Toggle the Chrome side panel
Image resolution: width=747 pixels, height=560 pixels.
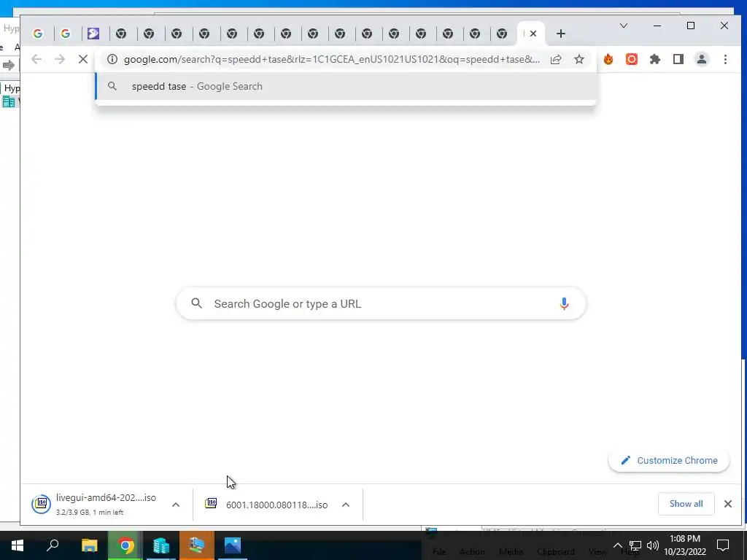(678, 60)
